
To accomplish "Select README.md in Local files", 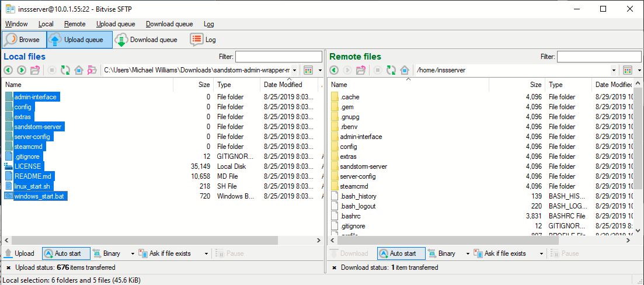I will pos(34,176).
